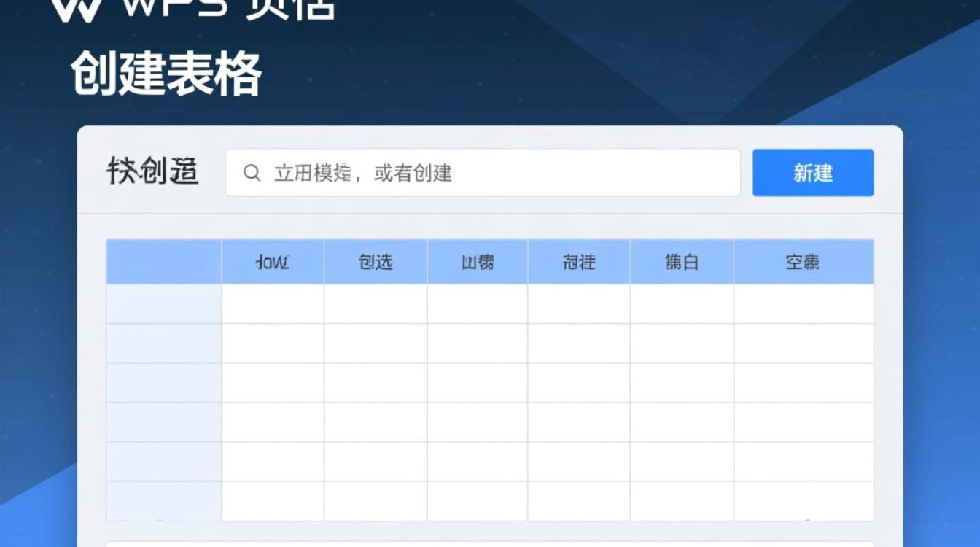This screenshot has height=547, width=980.
Task: Click the 创建表格 heading text
Action: pyautogui.click(x=166, y=74)
